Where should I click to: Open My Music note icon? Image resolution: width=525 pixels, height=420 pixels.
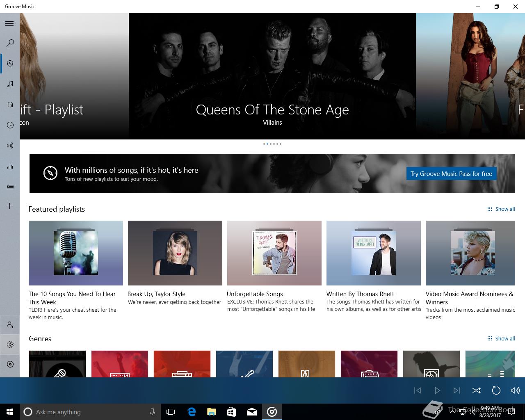[10, 84]
